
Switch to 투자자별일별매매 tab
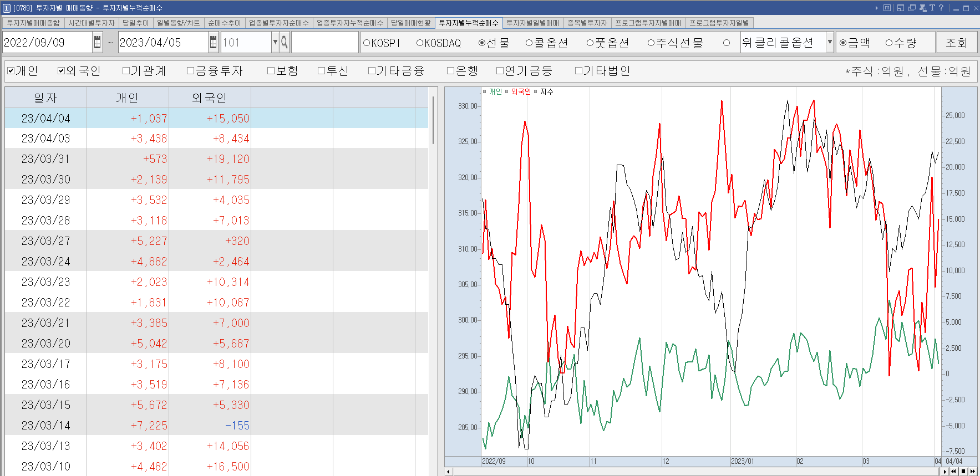(x=532, y=23)
